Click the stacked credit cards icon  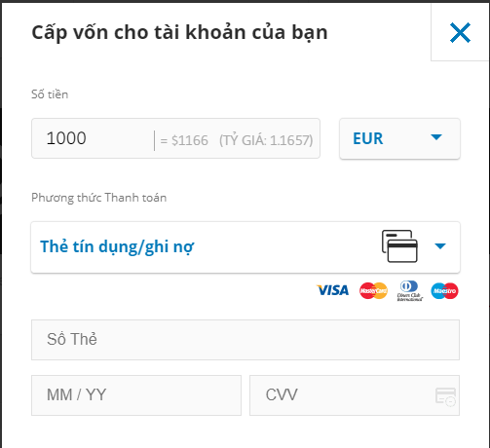399,246
